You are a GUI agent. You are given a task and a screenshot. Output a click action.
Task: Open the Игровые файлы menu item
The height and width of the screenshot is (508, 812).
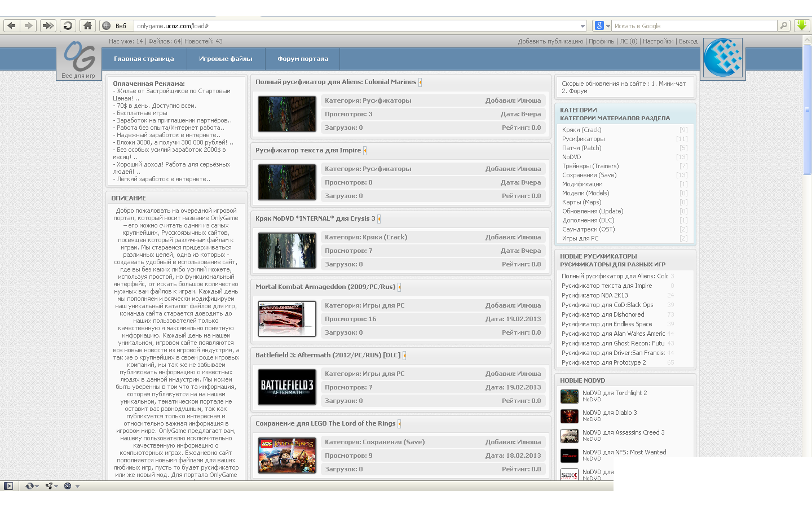point(226,59)
